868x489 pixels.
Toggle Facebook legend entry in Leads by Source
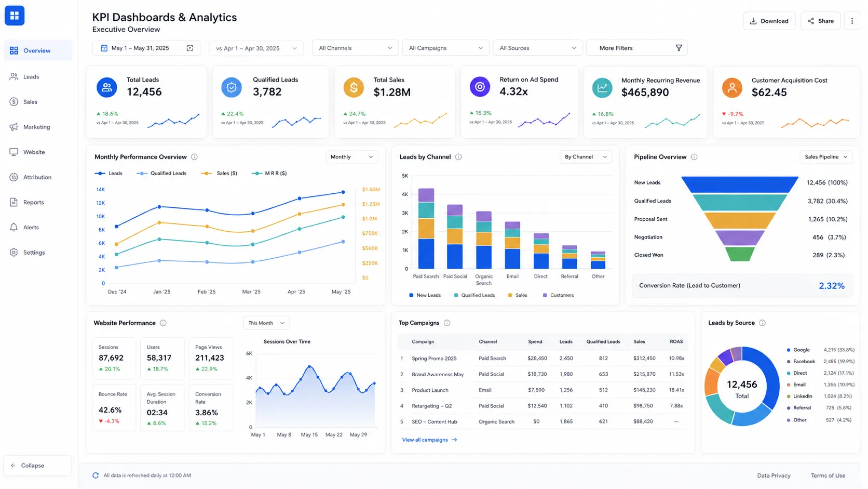[x=801, y=361]
